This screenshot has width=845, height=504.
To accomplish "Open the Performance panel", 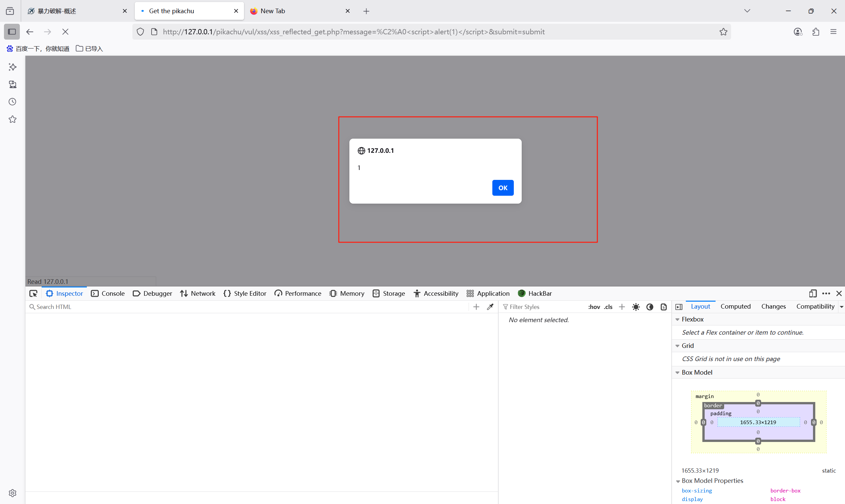I will coord(298,293).
